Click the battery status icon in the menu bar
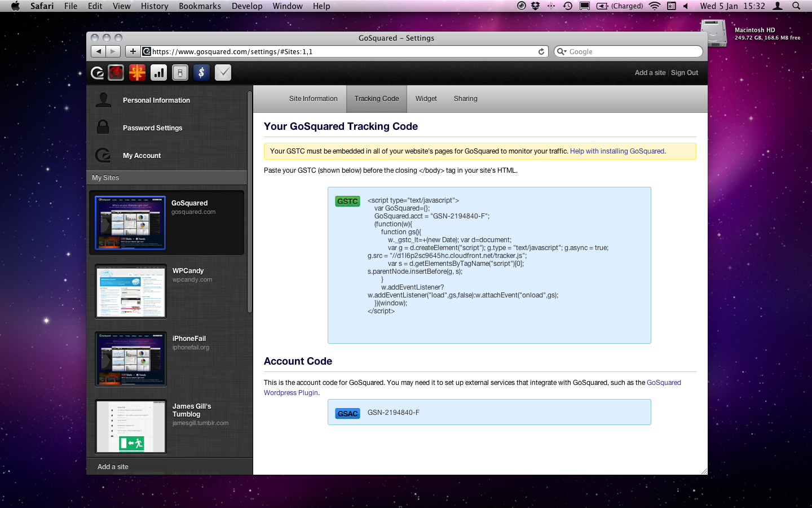Screen dimensions: 812x508 (602, 6)
